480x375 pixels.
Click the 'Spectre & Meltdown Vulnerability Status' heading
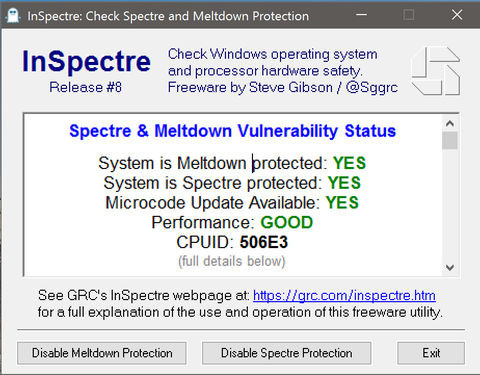[232, 131]
